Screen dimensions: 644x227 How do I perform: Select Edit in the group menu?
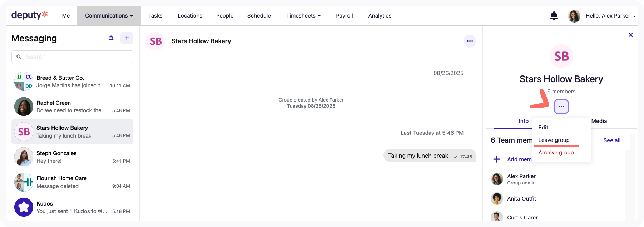(543, 128)
